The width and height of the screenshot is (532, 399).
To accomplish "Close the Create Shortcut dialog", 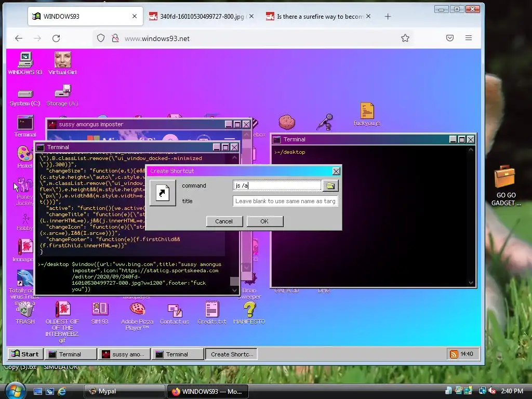I will 336,171.
